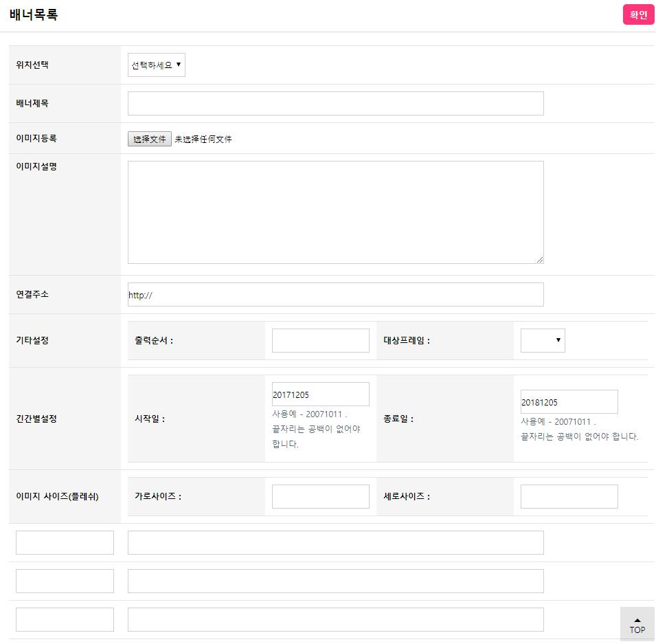Viewport: 656px width, 644px height.
Task: Click the 시작일 date field
Action: point(320,395)
